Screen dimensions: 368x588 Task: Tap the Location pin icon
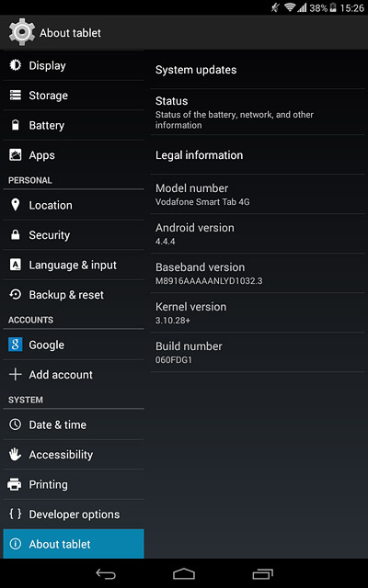pyautogui.click(x=16, y=205)
